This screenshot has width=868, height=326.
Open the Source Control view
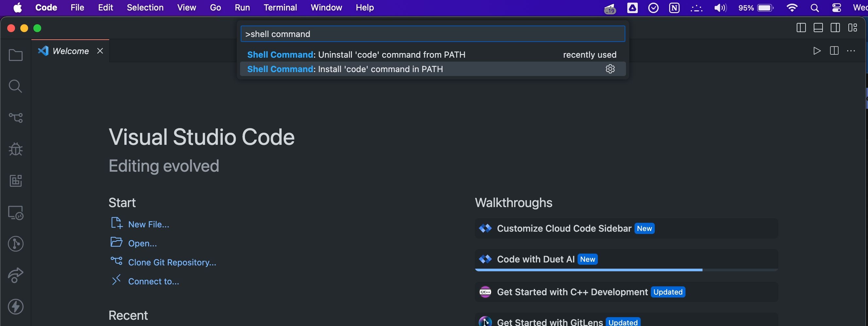coord(15,117)
